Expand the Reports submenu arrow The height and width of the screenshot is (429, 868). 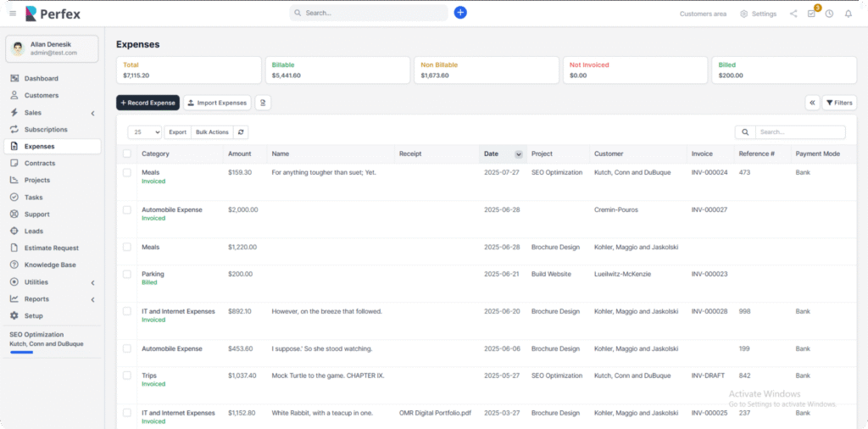(x=93, y=299)
